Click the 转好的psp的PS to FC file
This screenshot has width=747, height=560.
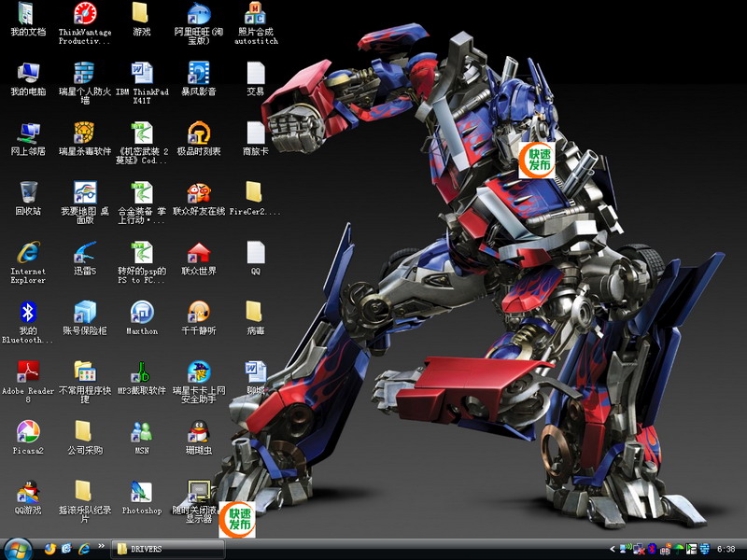pyautogui.click(x=142, y=263)
